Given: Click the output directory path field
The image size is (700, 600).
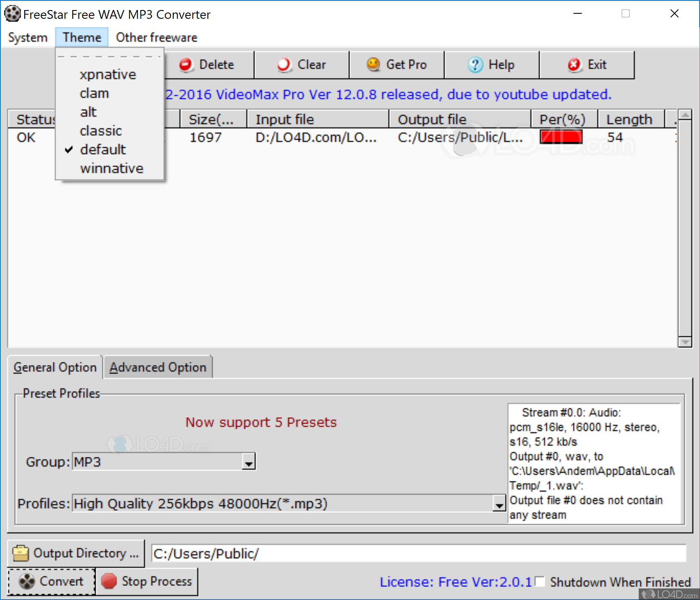Looking at the screenshot, I should point(418,554).
